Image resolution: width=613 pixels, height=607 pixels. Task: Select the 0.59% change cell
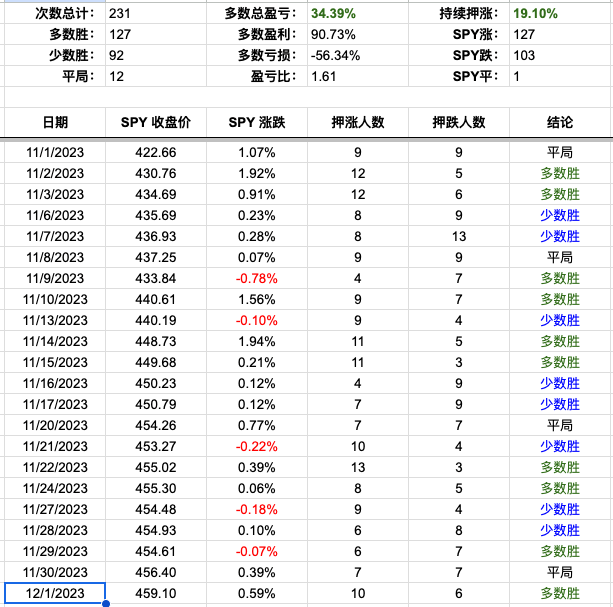(x=257, y=593)
